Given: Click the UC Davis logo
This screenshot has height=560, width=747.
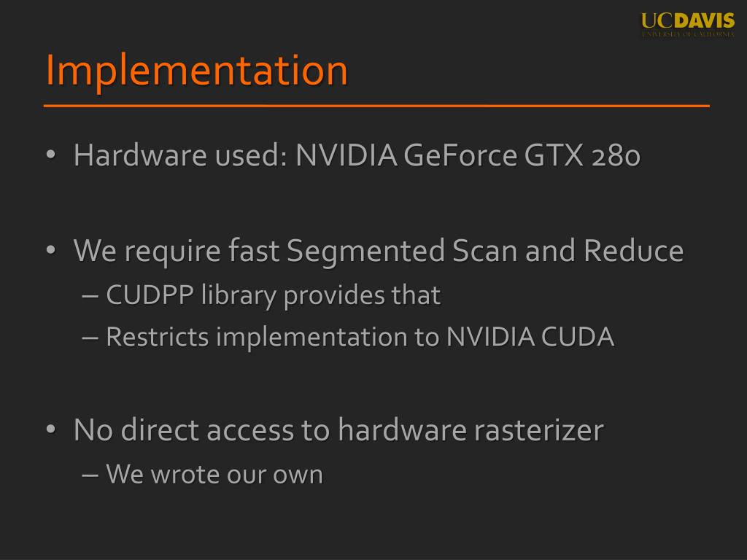Looking at the screenshot, I should pyautogui.click(x=687, y=25).
